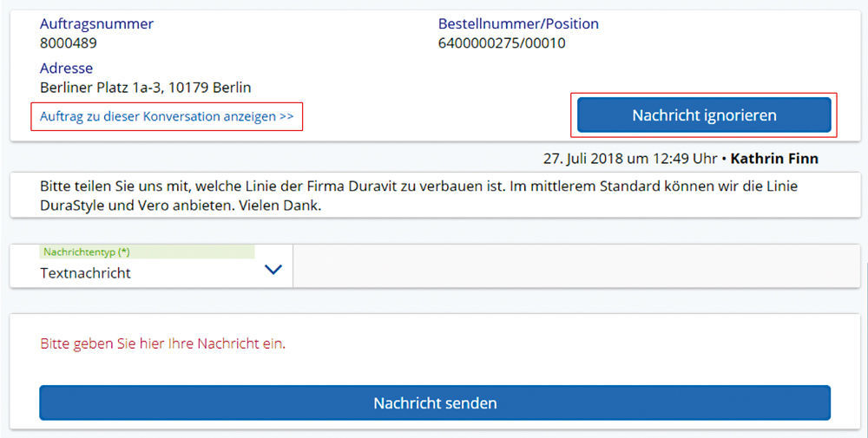
Task: Click the order number value 8000489
Action: (x=69, y=42)
